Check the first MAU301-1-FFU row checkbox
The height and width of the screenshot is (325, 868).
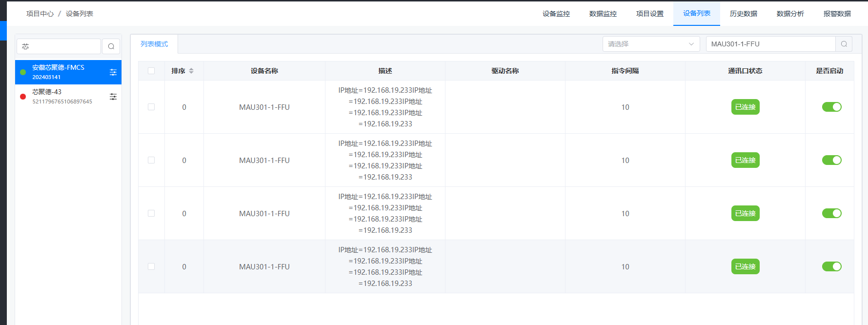(x=151, y=107)
